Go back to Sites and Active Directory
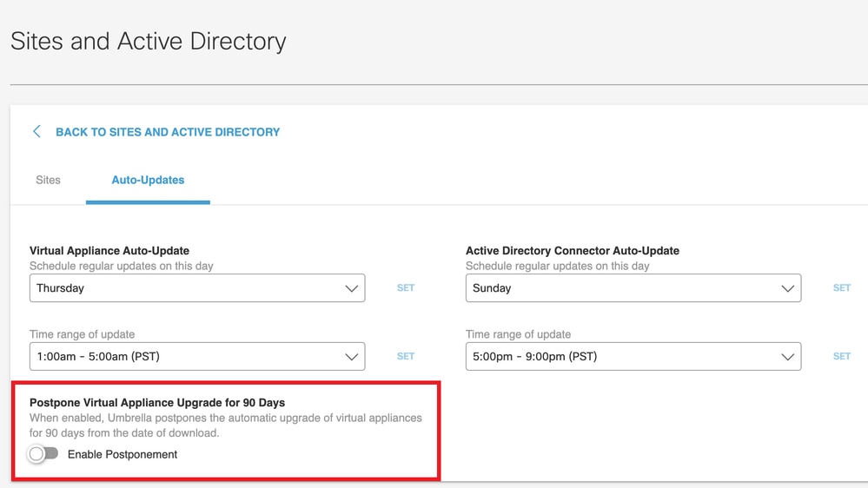Screen dimensions: 868x488 168,132
